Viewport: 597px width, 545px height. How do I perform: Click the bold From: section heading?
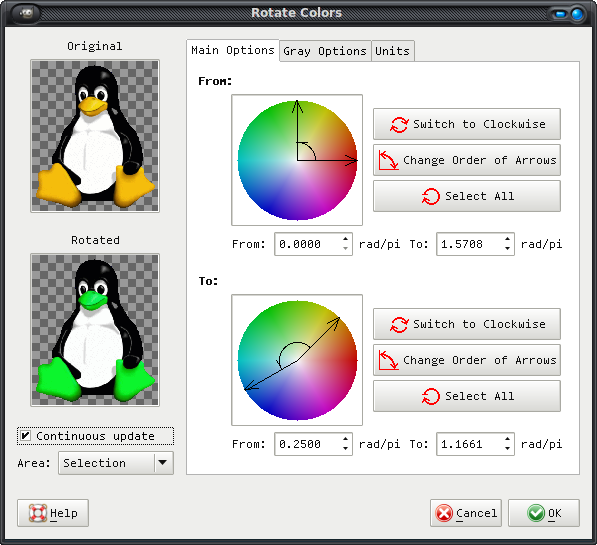pyautogui.click(x=215, y=81)
